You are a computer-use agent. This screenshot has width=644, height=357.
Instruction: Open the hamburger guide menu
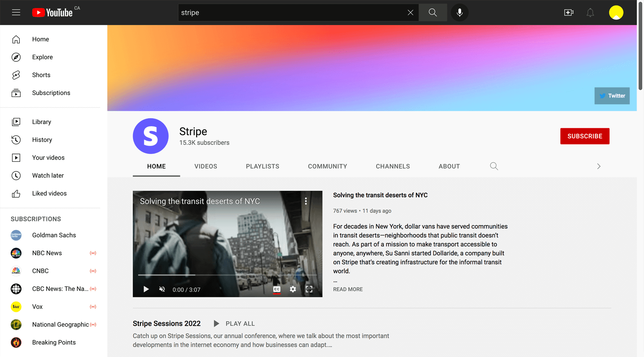(x=16, y=12)
